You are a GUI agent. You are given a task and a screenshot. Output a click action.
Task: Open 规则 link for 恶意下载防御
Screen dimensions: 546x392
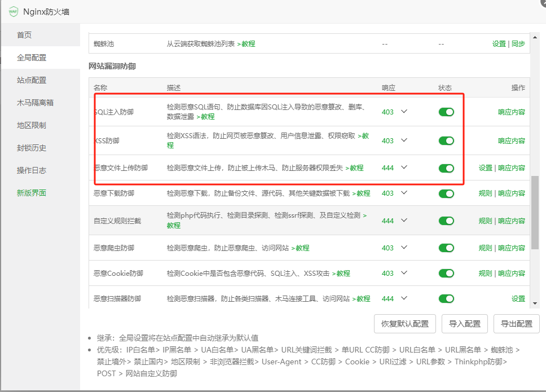tap(485, 193)
